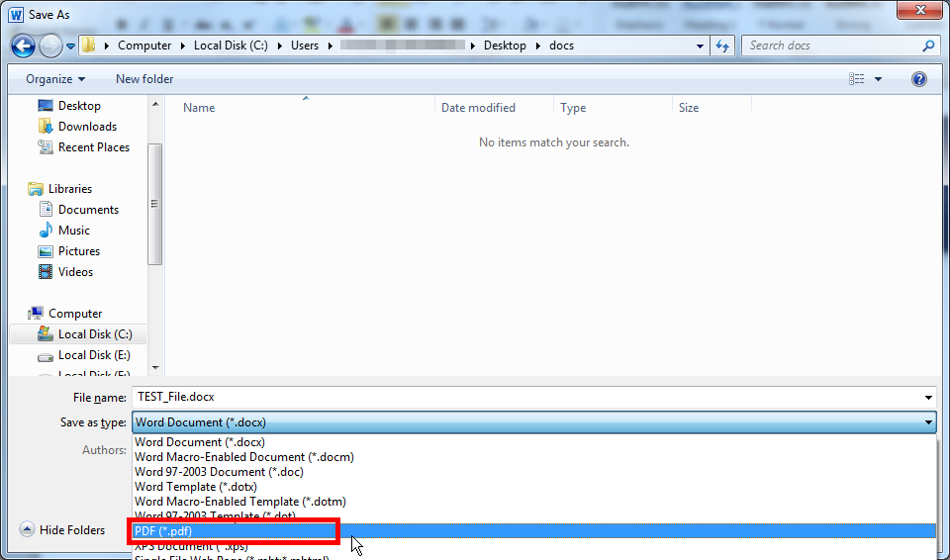Sort files by Date modified column

coord(478,108)
